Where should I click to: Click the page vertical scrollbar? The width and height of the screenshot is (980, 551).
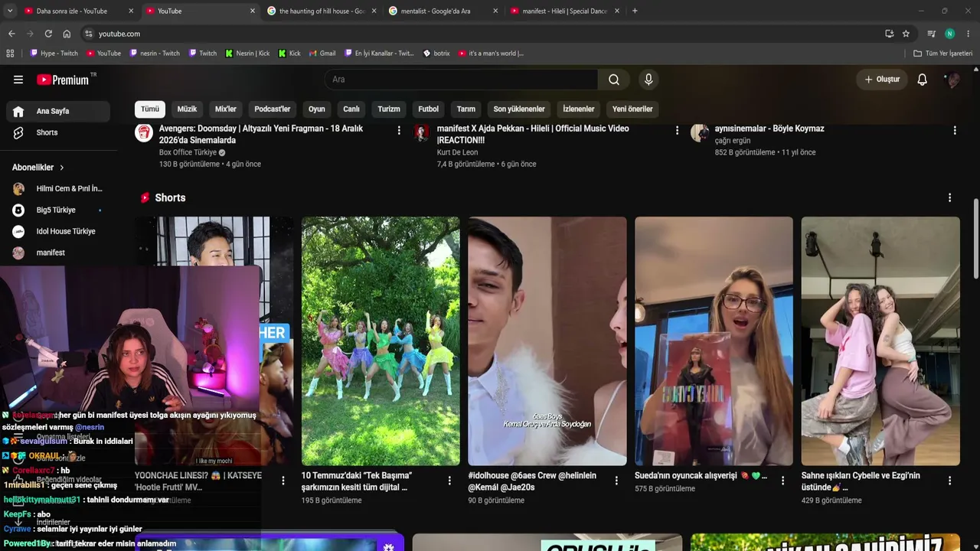coord(976,240)
